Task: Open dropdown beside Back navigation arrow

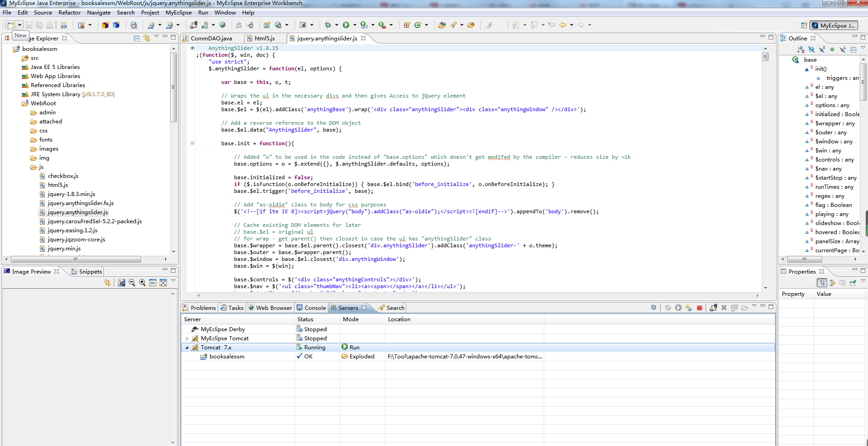Action: [571, 25]
